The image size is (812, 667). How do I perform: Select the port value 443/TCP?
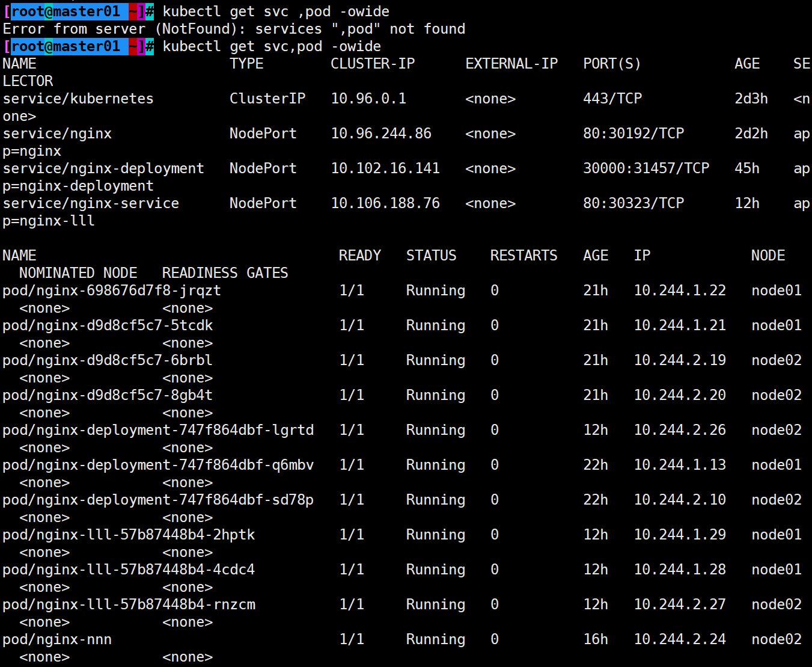[x=612, y=99]
